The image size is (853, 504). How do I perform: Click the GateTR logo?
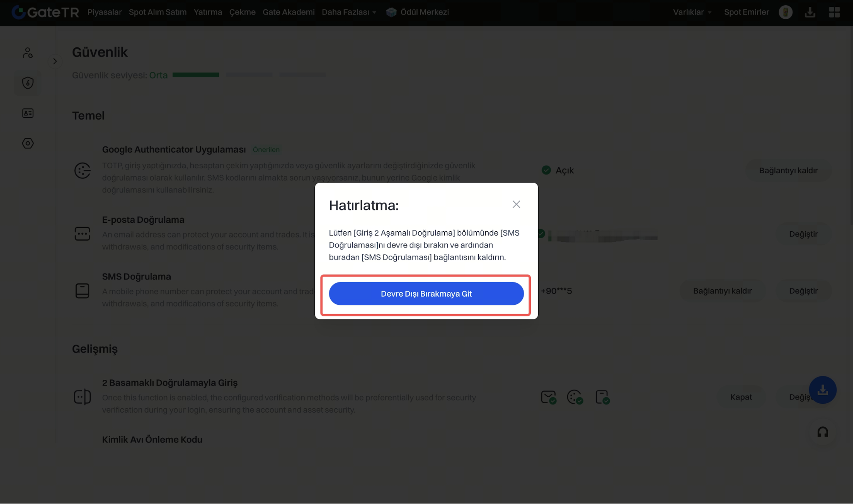(45, 12)
